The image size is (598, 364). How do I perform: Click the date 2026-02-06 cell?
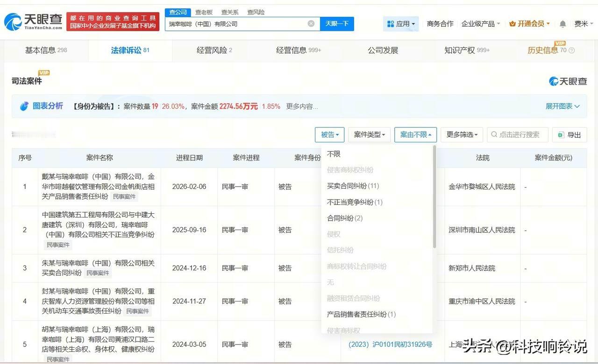pyautogui.click(x=189, y=187)
